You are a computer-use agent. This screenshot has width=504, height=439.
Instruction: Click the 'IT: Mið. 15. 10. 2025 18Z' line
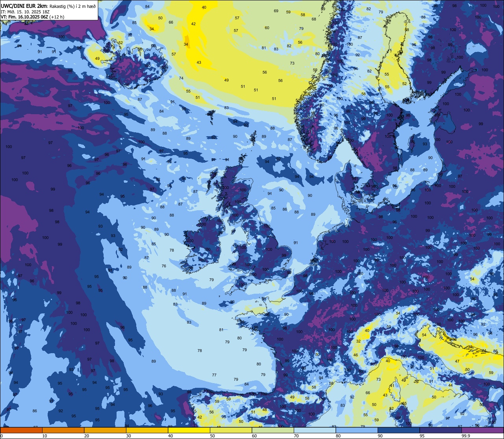pos(25,12)
